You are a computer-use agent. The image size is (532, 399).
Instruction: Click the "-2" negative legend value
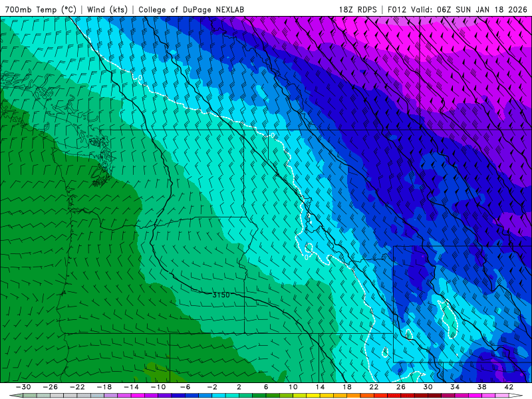click(212, 387)
